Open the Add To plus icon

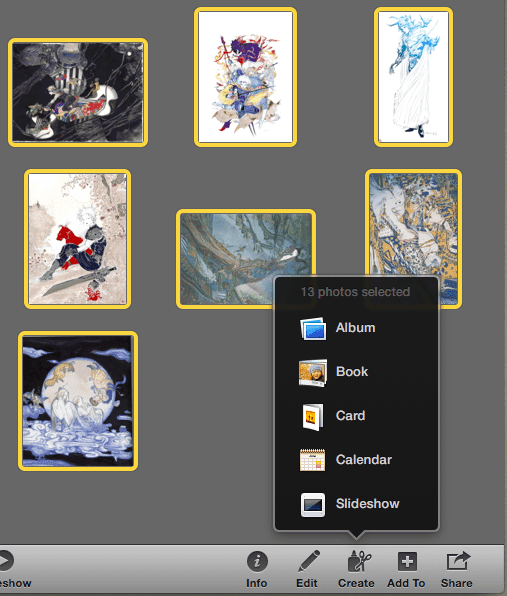click(407, 561)
